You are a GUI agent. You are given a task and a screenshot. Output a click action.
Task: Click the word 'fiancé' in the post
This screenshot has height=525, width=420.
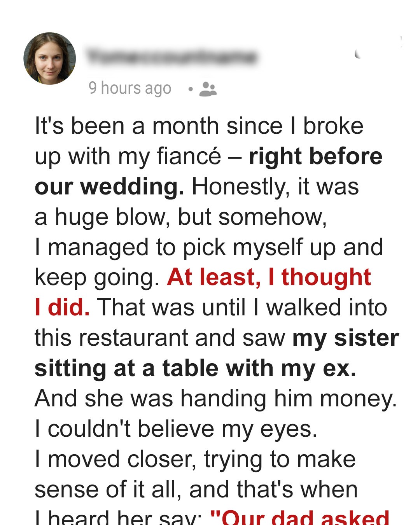point(189,156)
